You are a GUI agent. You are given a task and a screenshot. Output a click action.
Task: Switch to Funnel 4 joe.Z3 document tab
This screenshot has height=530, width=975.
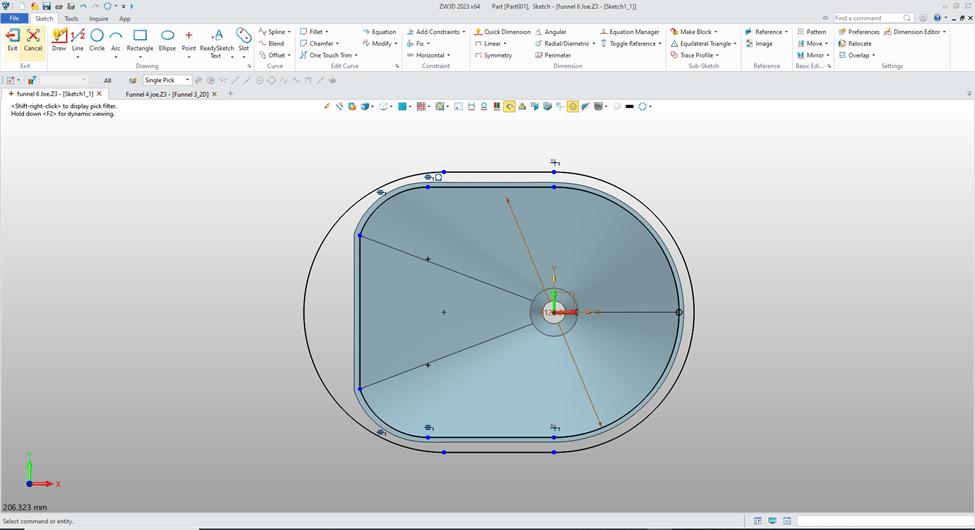[167, 94]
